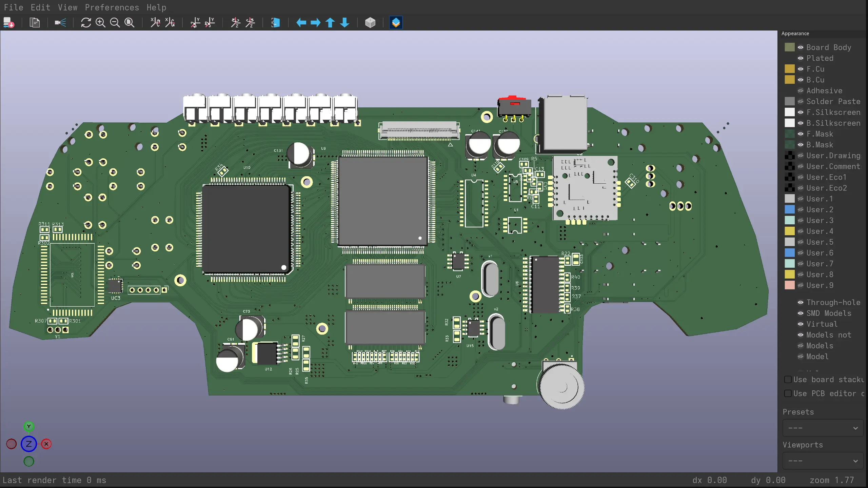This screenshot has height=488, width=868.
Task: Hide Virtual models
Action: point(801,324)
